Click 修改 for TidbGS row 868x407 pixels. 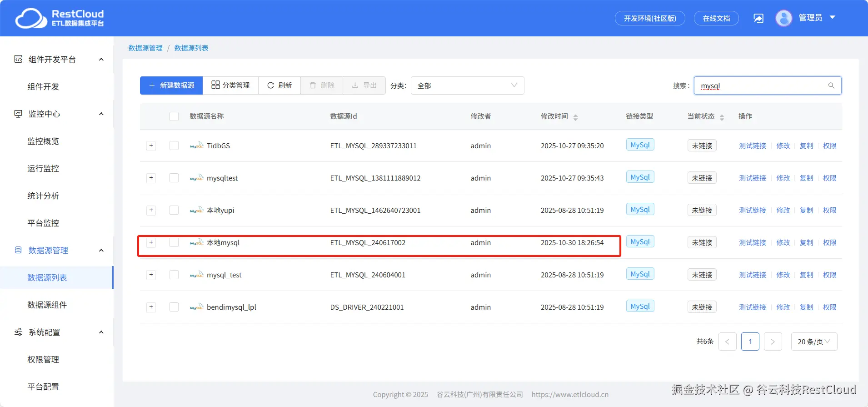click(783, 146)
